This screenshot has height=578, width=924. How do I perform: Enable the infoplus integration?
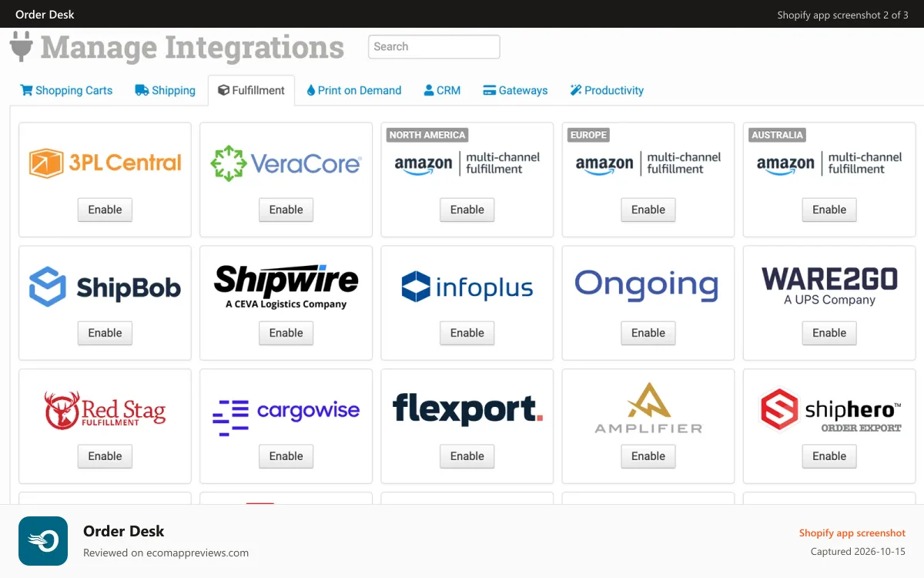tap(467, 333)
